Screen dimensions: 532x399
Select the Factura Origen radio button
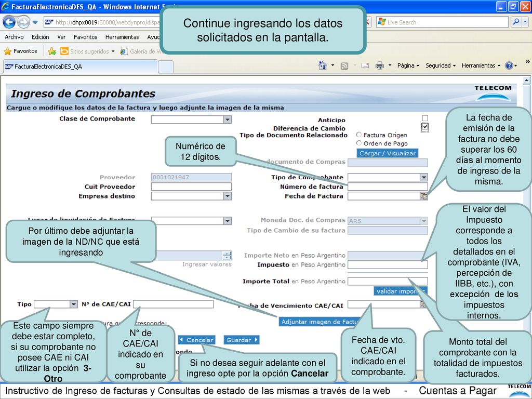(358, 135)
